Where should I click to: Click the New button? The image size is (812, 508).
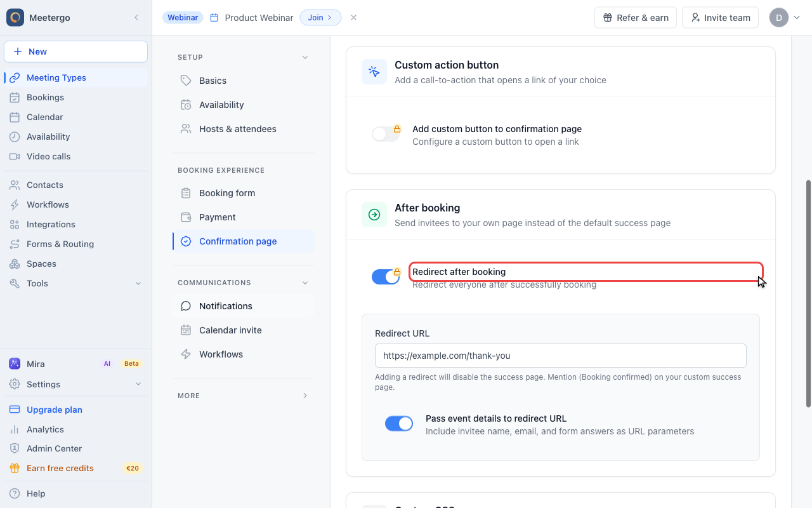pyautogui.click(x=75, y=51)
